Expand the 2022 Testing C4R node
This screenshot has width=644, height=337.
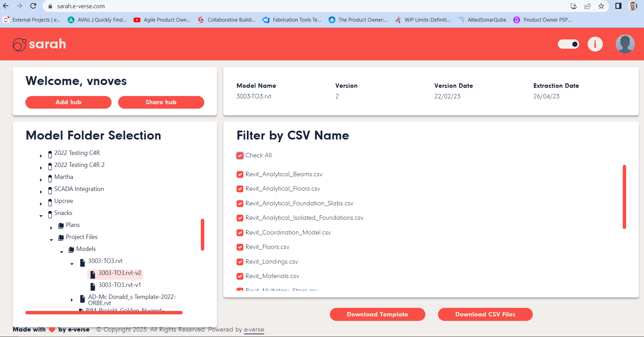41,156
